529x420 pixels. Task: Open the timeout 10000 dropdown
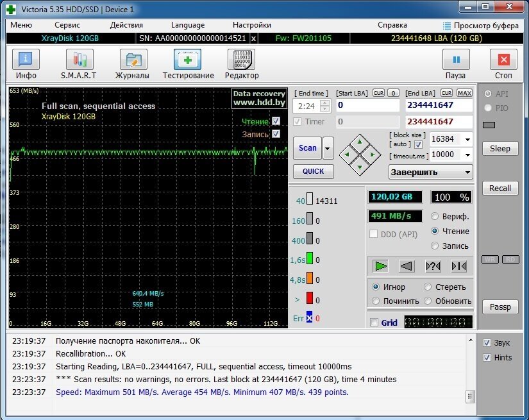467,155
